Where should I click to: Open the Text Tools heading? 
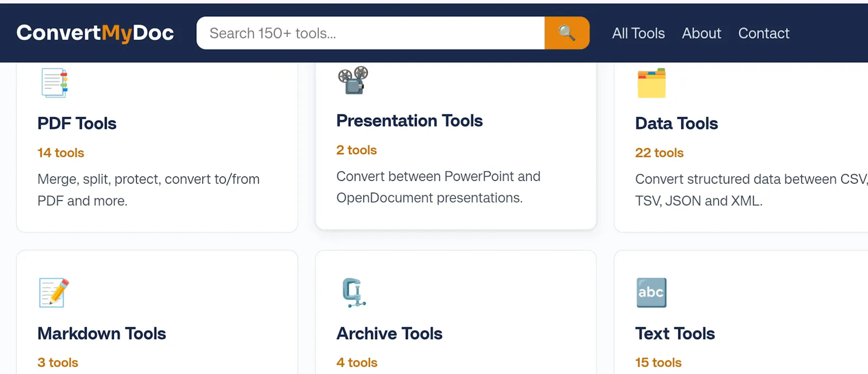pyautogui.click(x=675, y=333)
